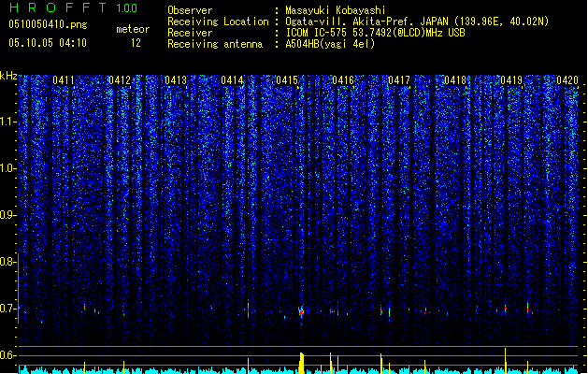Click the 0413 time marker
Screen dimensions: 588x374
click(176, 80)
